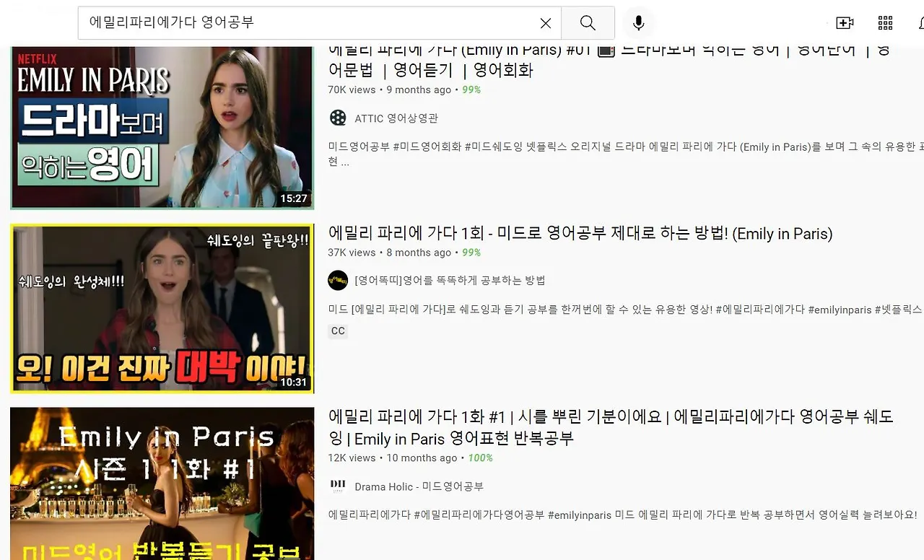Open the 시를 뿌린 기분이에요 video title link

(610, 426)
